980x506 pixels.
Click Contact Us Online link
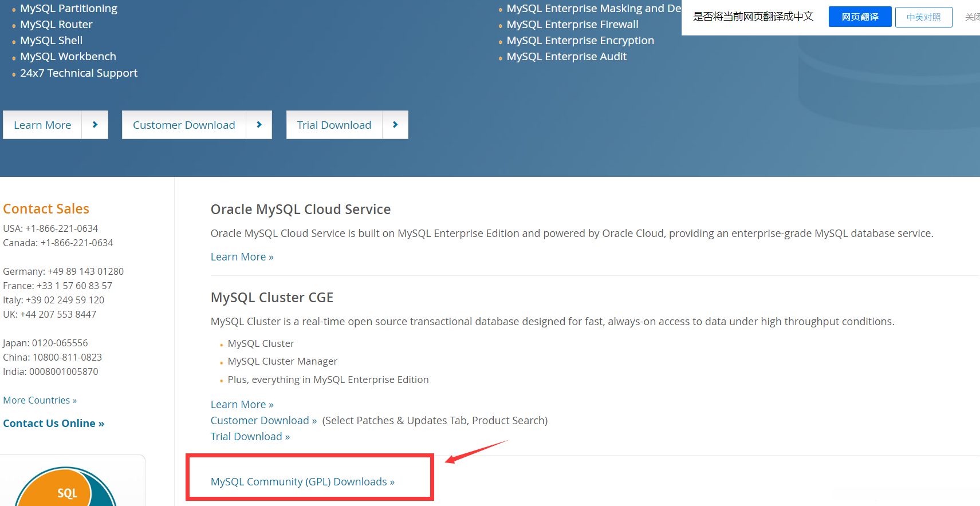coord(53,424)
